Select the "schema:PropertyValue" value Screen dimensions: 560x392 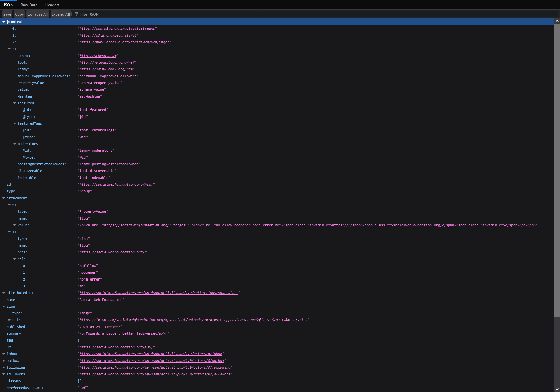(100, 83)
